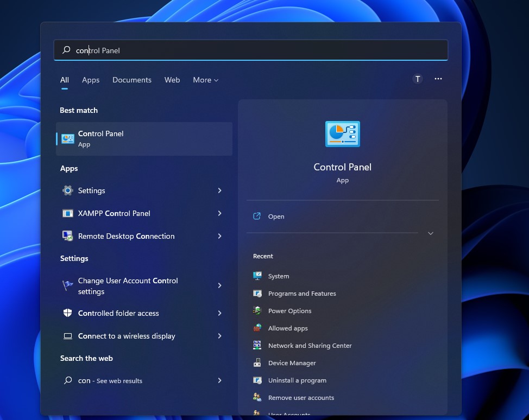Open Remove user accounts from Recent
Viewport: 529px width, 420px height.
point(301,398)
